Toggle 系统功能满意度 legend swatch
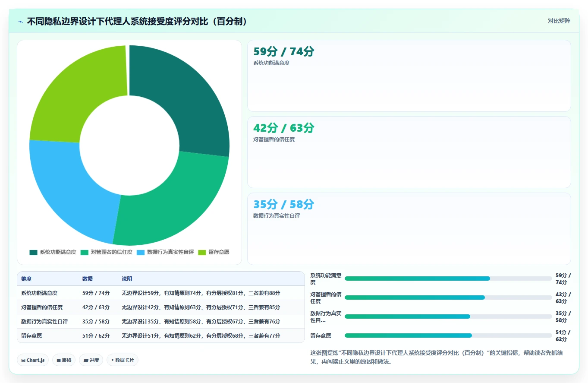 [33, 252]
